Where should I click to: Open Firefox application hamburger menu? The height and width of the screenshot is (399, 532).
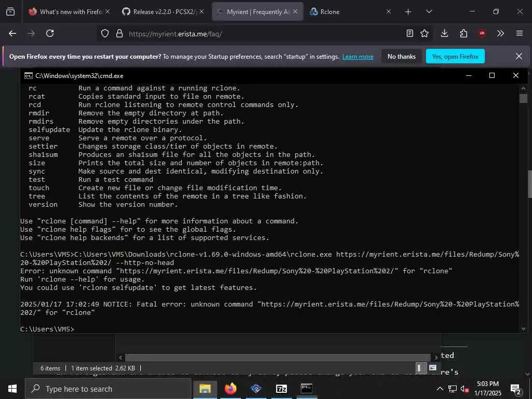point(520,33)
